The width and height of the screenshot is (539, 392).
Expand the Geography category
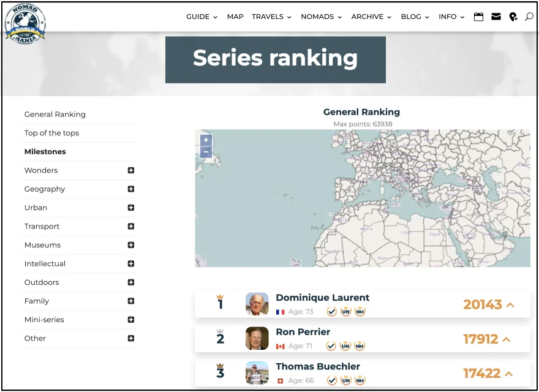coord(130,189)
